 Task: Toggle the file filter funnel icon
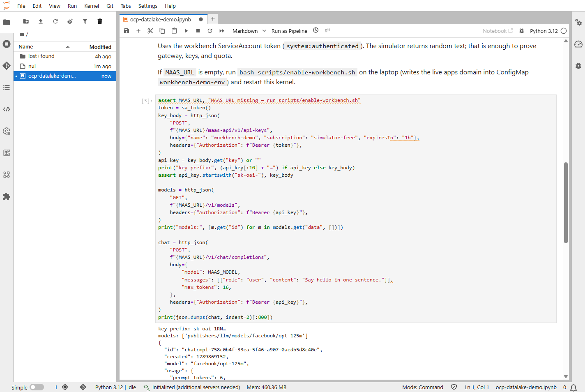coord(85,21)
